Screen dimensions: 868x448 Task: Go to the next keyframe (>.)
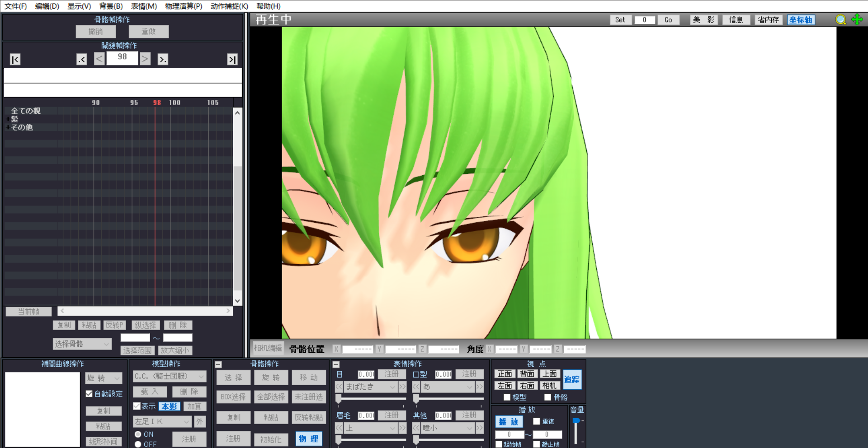(x=163, y=59)
